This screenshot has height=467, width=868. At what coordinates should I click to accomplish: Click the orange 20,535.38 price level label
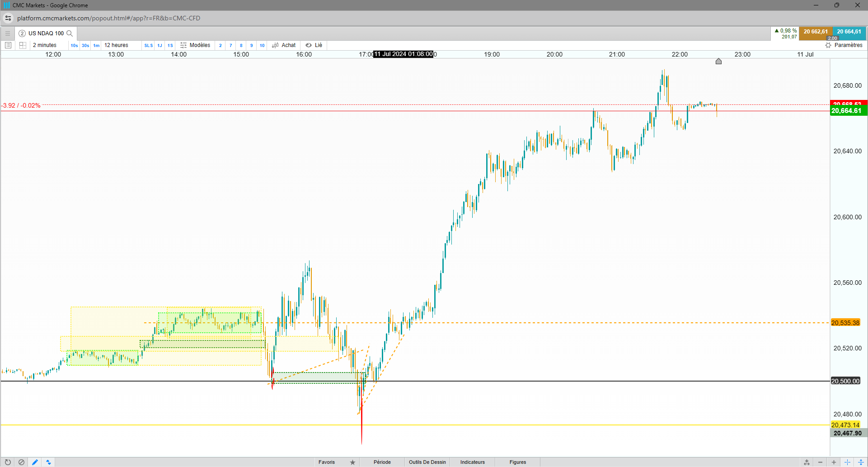pos(845,323)
